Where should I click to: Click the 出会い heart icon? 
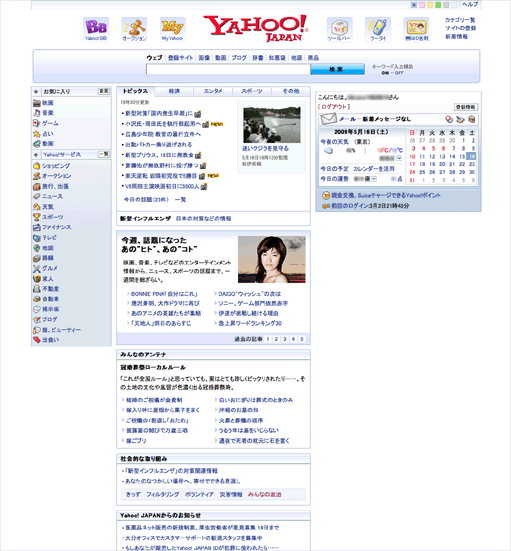37,340
